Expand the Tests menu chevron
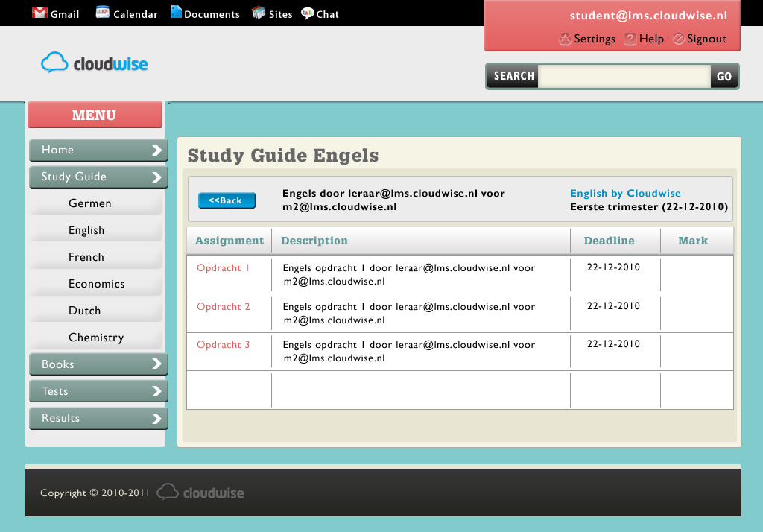The image size is (763, 532). (156, 391)
